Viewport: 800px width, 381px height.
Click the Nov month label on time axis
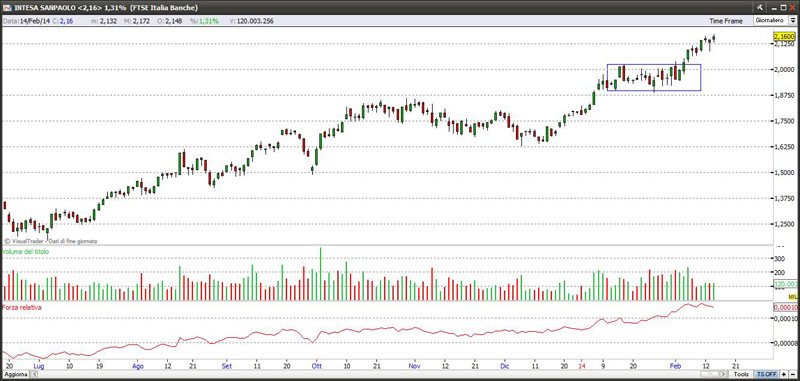pyautogui.click(x=415, y=366)
